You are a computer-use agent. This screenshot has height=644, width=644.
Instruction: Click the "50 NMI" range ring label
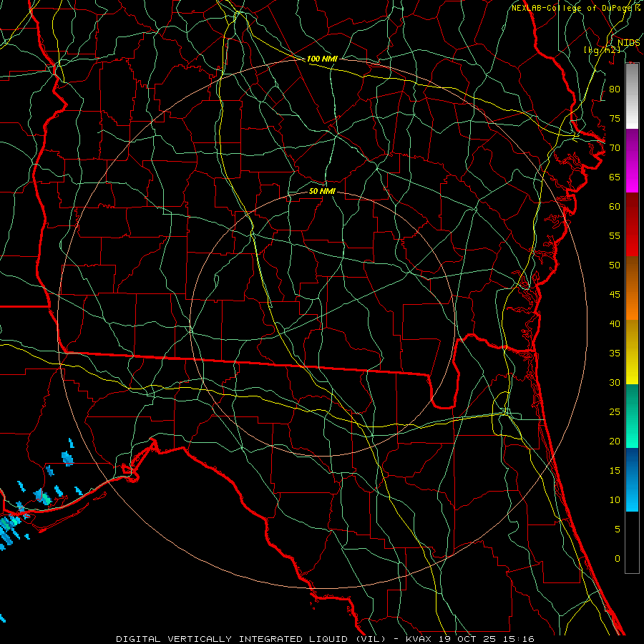click(322, 191)
